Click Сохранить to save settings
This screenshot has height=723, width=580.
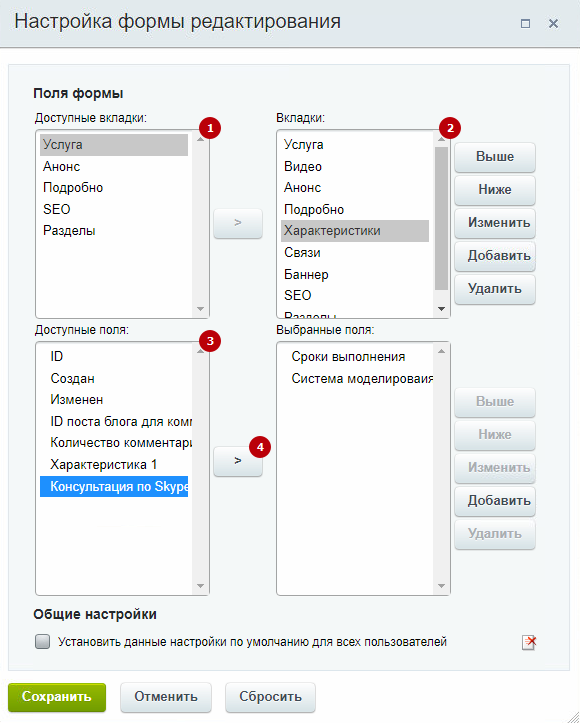[57, 697]
